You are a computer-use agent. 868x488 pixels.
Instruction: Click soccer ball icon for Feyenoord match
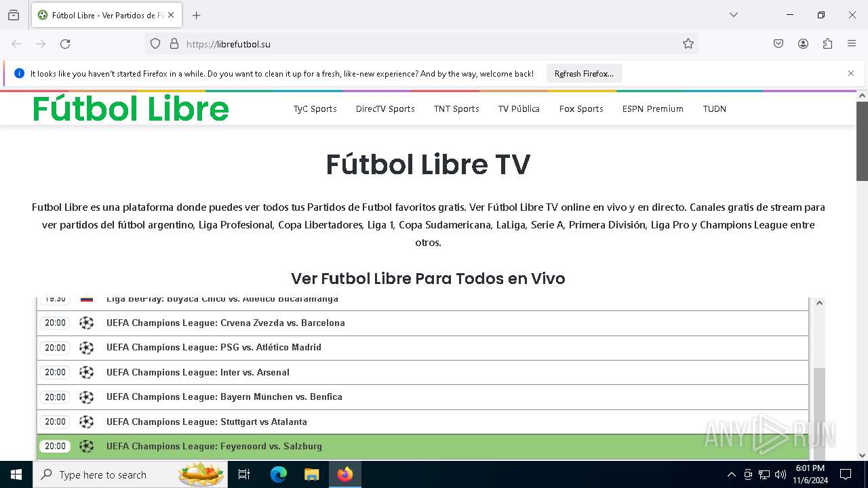point(86,446)
